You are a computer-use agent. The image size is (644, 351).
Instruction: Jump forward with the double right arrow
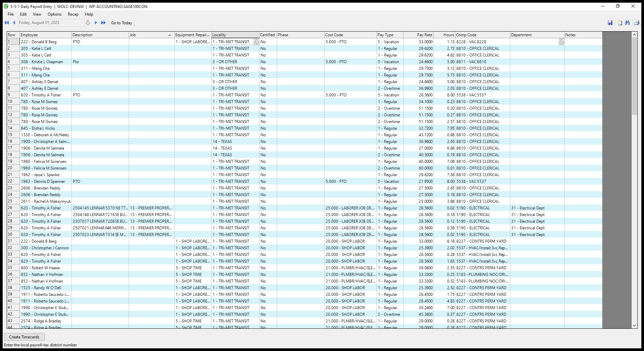click(103, 23)
